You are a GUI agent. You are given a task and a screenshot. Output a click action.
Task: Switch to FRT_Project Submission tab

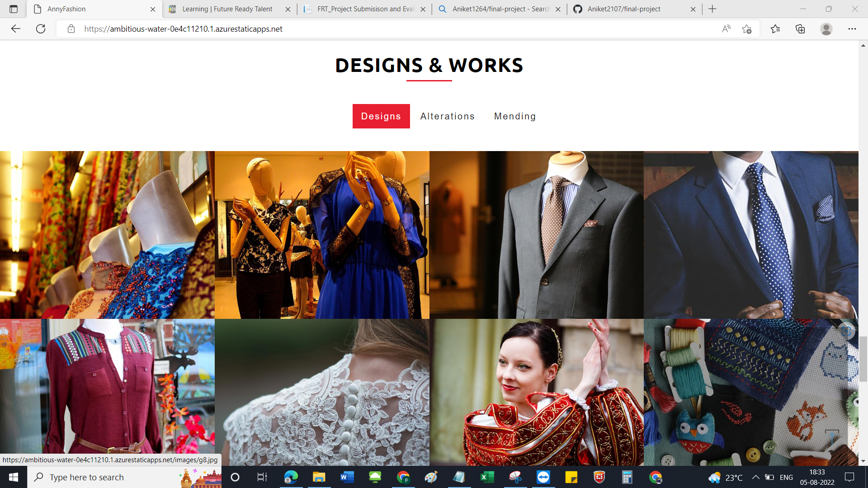tap(365, 9)
